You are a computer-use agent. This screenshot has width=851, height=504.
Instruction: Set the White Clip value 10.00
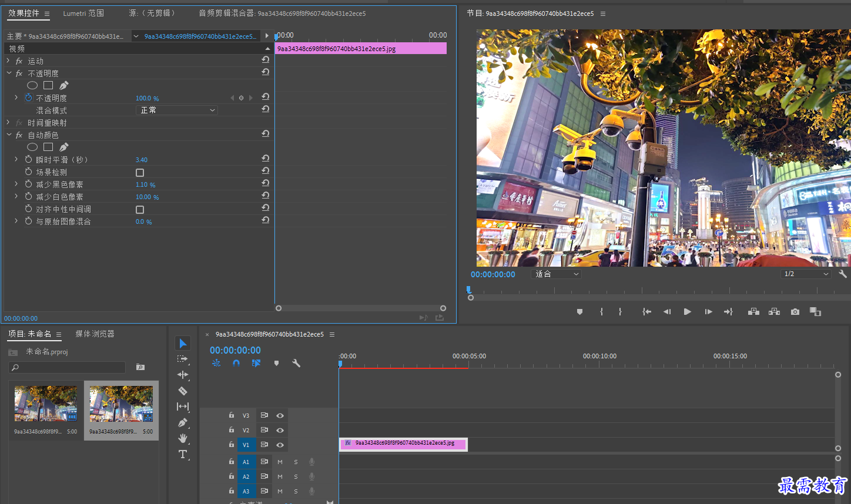(147, 197)
